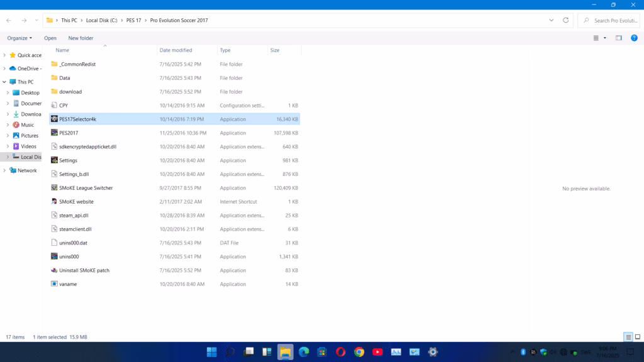
Task: Click the vaname application icon
Action: point(54,284)
